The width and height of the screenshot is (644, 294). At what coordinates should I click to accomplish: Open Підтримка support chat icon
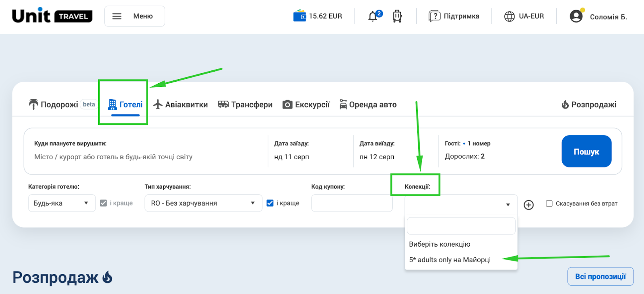434,16
